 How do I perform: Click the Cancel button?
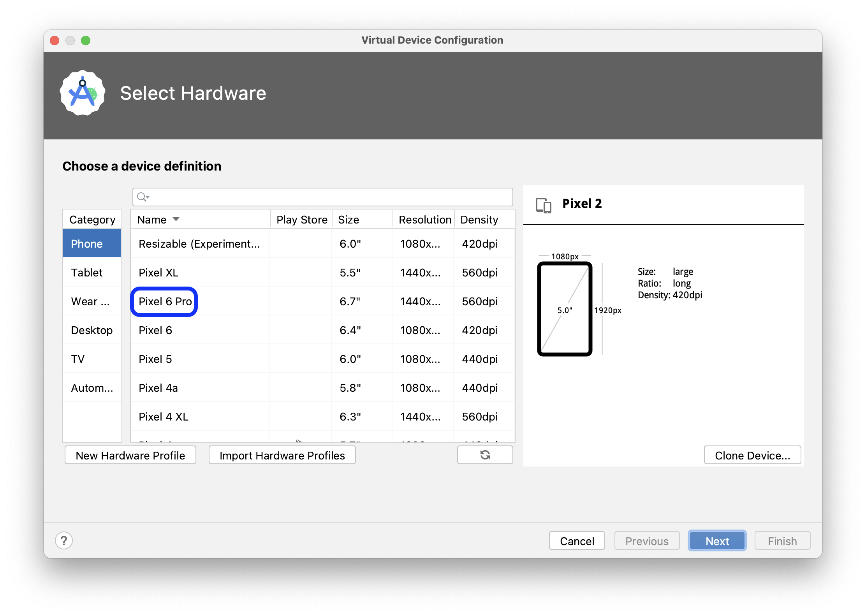click(x=577, y=540)
